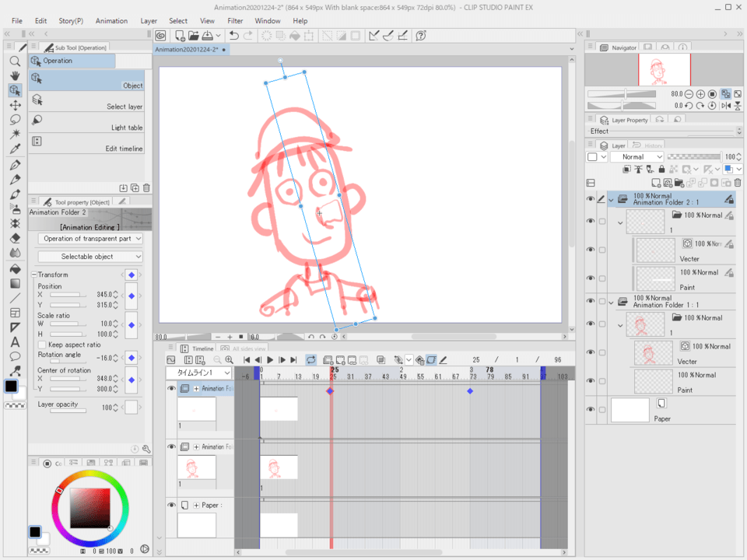Image resolution: width=747 pixels, height=560 pixels.
Task: Click the layer opacity slider
Action: [694, 156]
